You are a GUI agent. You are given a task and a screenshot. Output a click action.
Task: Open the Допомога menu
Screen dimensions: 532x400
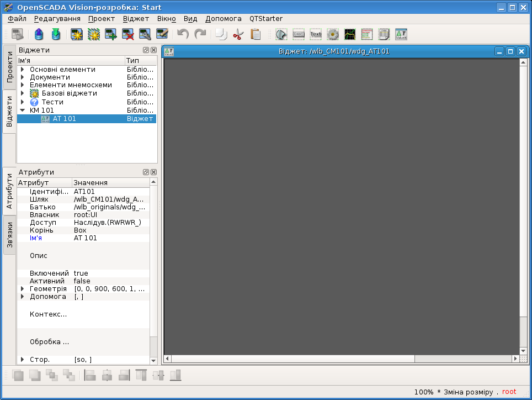[224, 18]
